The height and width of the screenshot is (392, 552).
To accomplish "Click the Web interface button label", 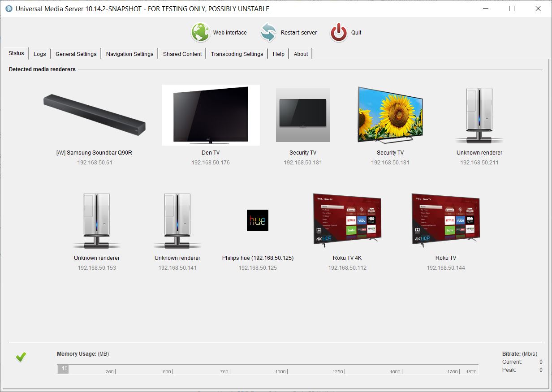I will click(230, 33).
